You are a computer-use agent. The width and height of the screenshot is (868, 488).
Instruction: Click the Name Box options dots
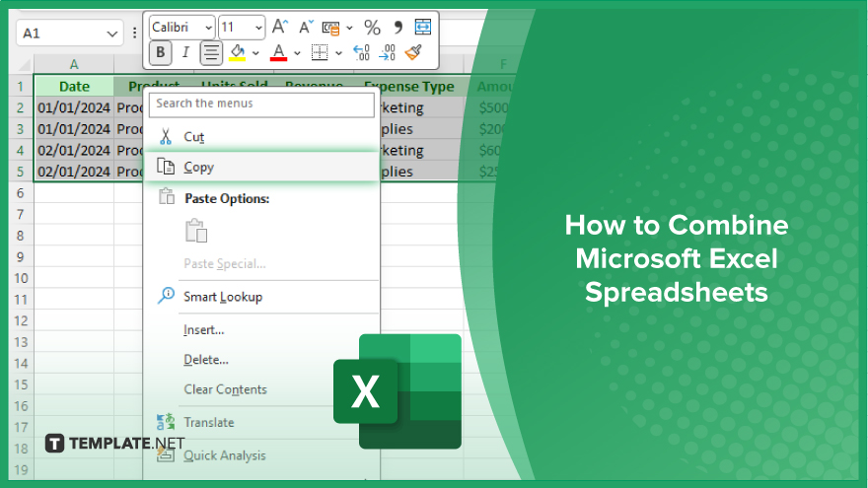[x=134, y=34]
